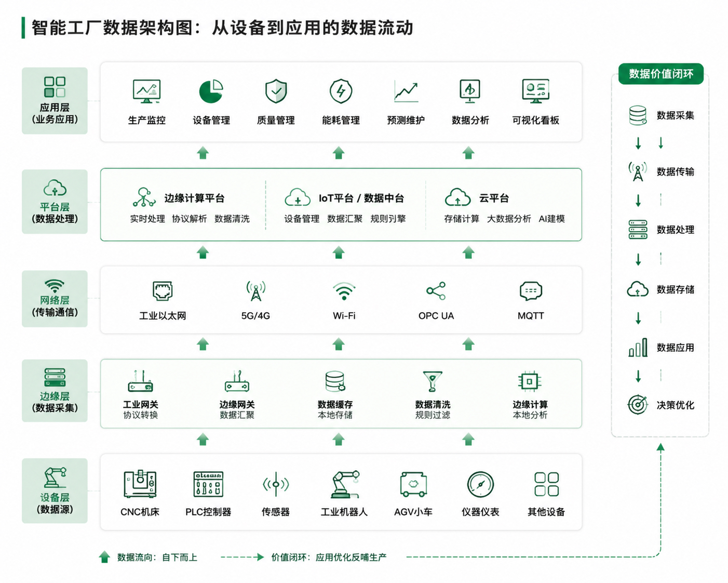
Task: Select the 云平台 cloud upload icon
Action: pyautogui.click(x=457, y=197)
